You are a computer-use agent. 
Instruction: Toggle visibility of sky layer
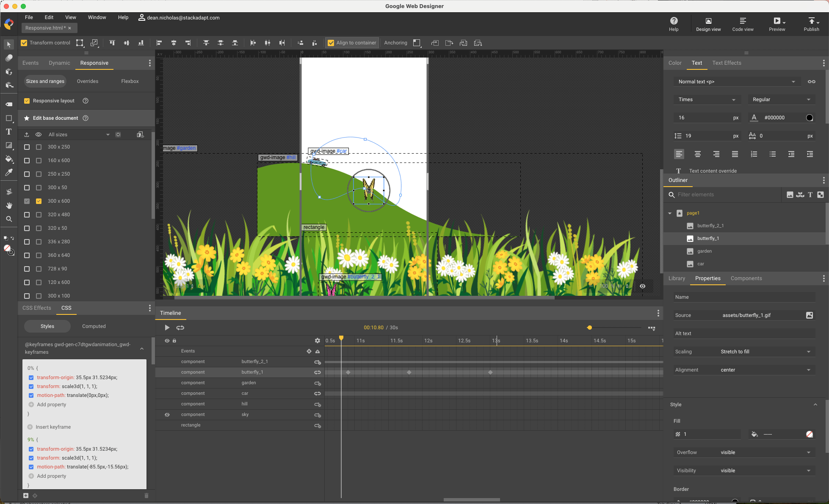pyautogui.click(x=167, y=415)
